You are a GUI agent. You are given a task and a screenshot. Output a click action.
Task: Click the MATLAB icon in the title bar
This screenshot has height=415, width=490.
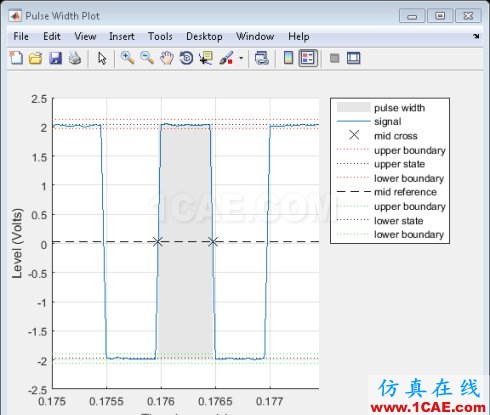coord(15,16)
